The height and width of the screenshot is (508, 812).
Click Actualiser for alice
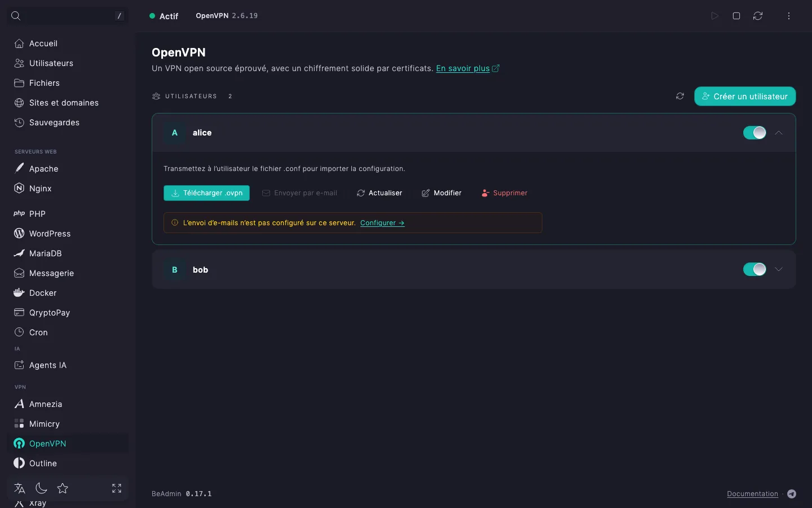tap(379, 193)
